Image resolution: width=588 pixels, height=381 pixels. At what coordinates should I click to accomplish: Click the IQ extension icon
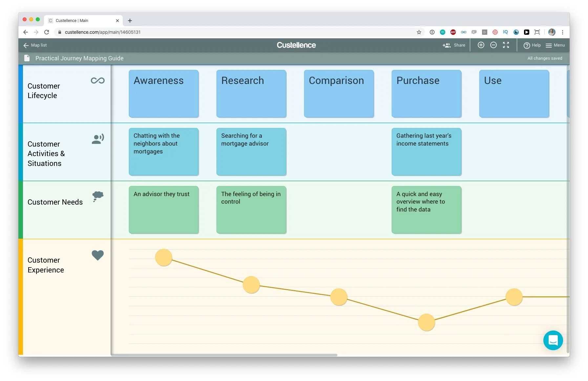pos(506,32)
